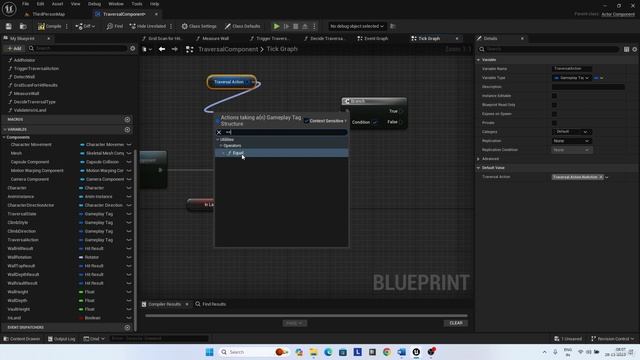Toggle visibility eye for InLand variable

click(129, 318)
